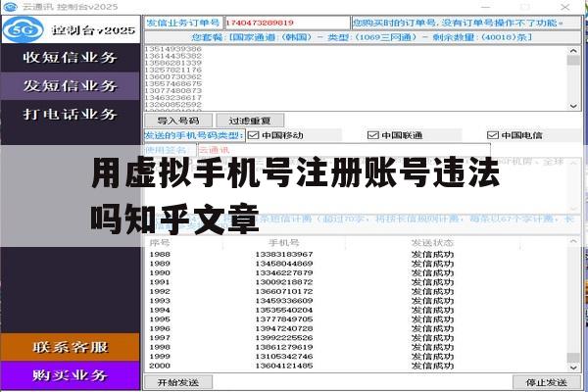Click 发信成功 status in row 1991

(432, 282)
